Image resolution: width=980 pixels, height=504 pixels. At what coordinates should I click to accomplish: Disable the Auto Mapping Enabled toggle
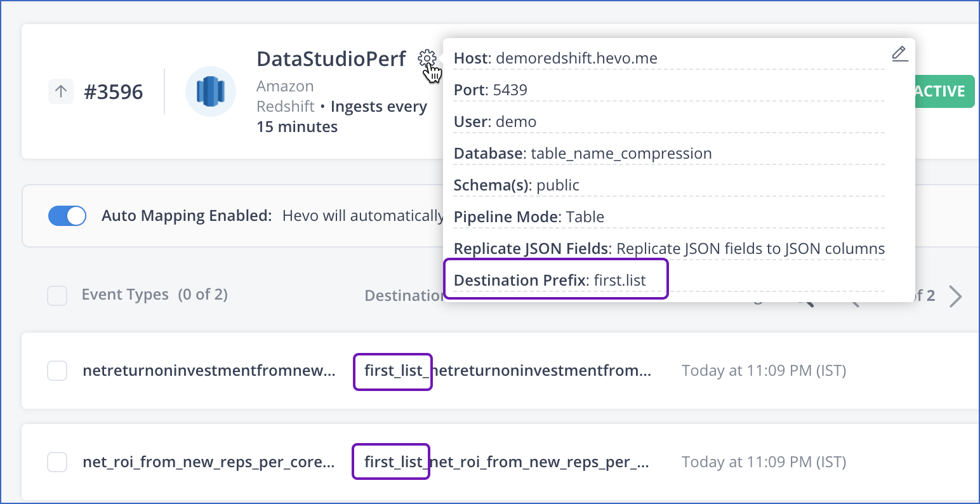pos(67,216)
